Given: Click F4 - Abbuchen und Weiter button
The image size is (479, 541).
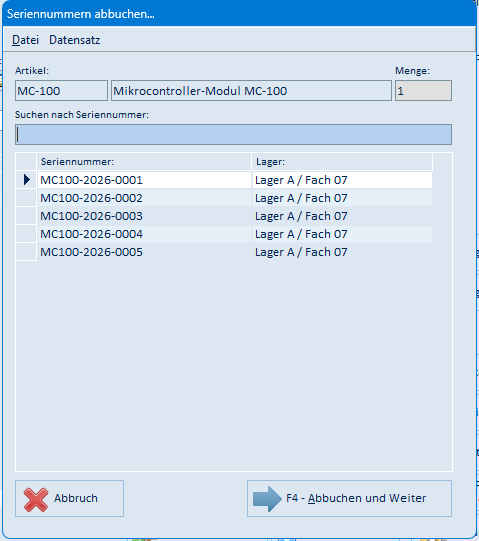Looking at the screenshot, I should pos(349,499).
